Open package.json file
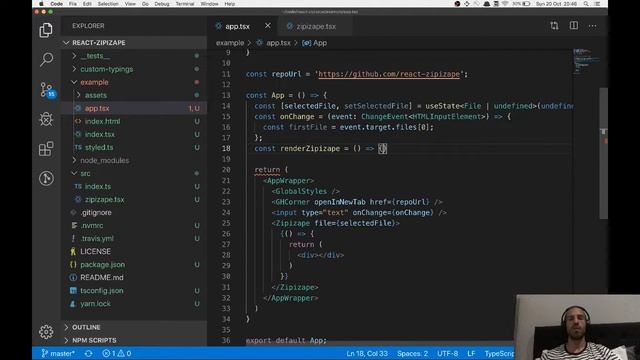Screen dimensions: 640x360 click(134, 264)
